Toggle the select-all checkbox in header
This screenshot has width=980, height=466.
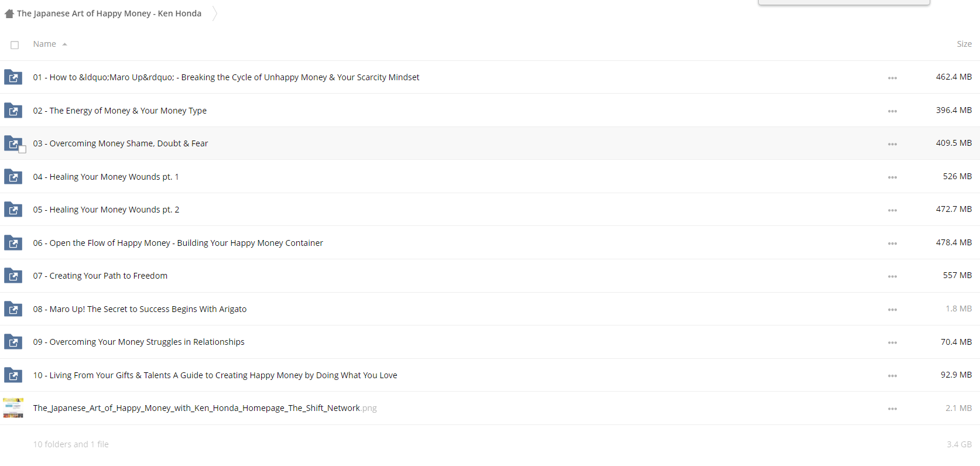15,45
